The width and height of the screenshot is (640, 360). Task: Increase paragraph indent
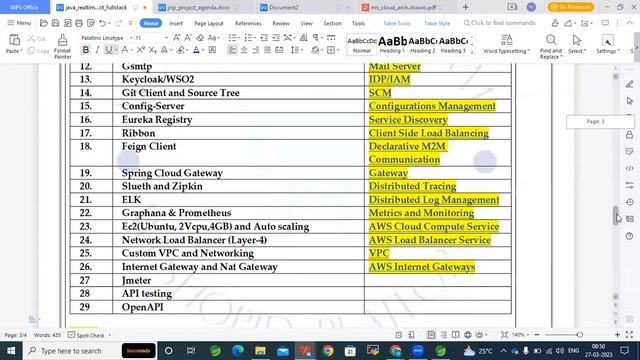276,38
